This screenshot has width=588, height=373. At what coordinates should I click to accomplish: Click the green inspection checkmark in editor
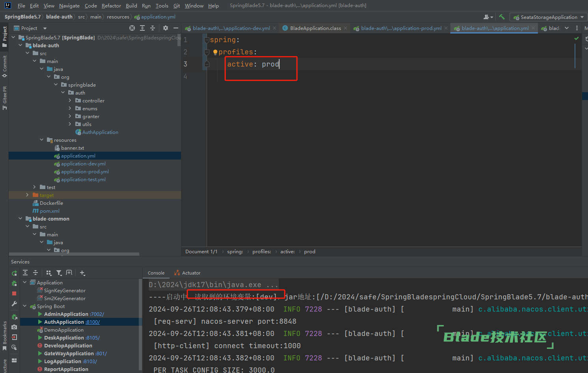tap(577, 39)
